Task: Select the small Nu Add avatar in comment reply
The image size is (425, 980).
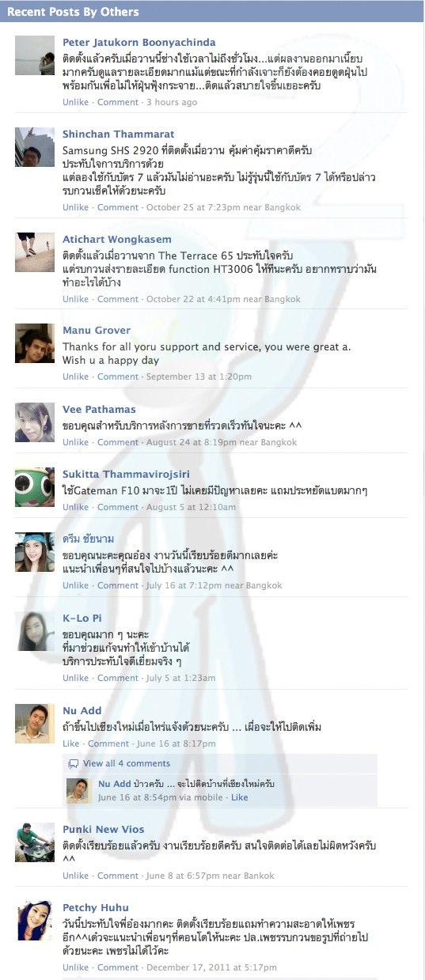Action: pyautogui.click(x=78, y=791)
